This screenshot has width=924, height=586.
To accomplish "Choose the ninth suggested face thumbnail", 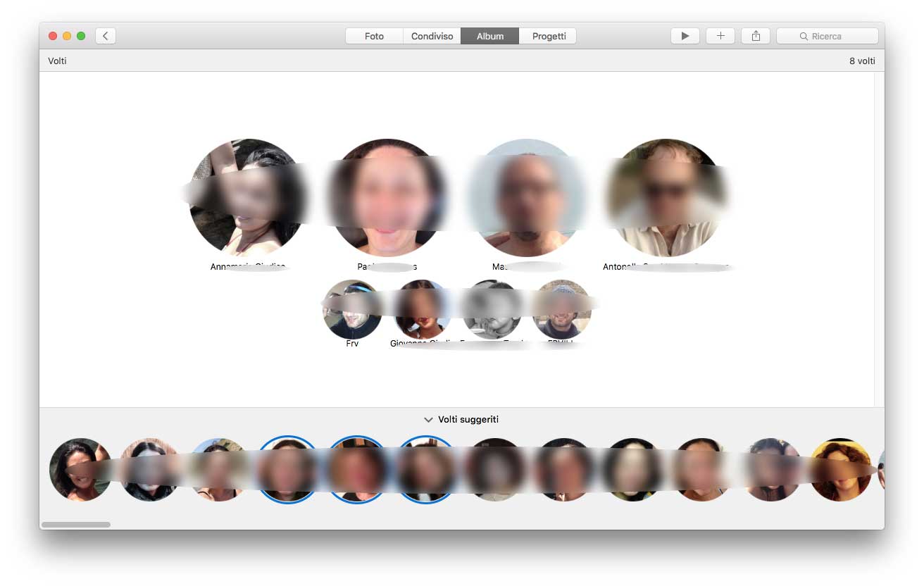I will [x=633, y=470].
